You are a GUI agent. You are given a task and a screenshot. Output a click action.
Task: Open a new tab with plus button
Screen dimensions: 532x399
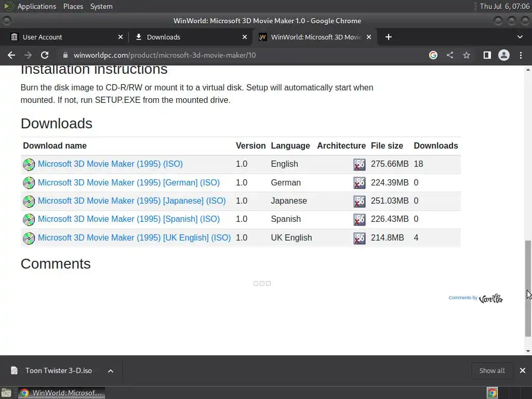click(389, 37)
